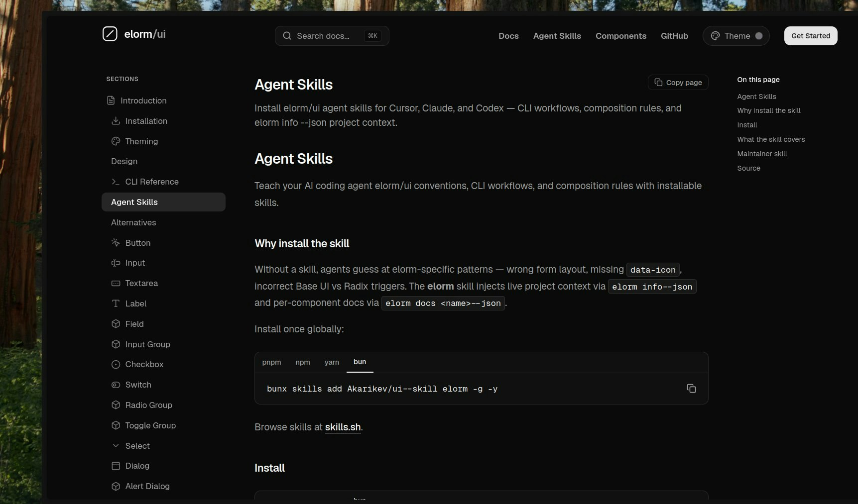The height and width of the screenshot is (504, 858).
Task: Click the Why install the skill heading
Action: [x=302, y=243]
